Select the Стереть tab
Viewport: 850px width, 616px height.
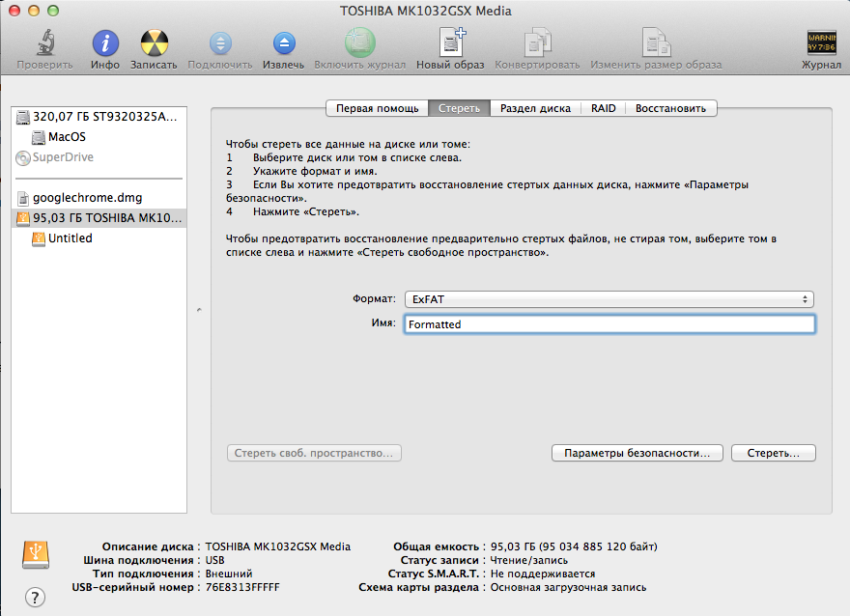(x=459, y=108)
